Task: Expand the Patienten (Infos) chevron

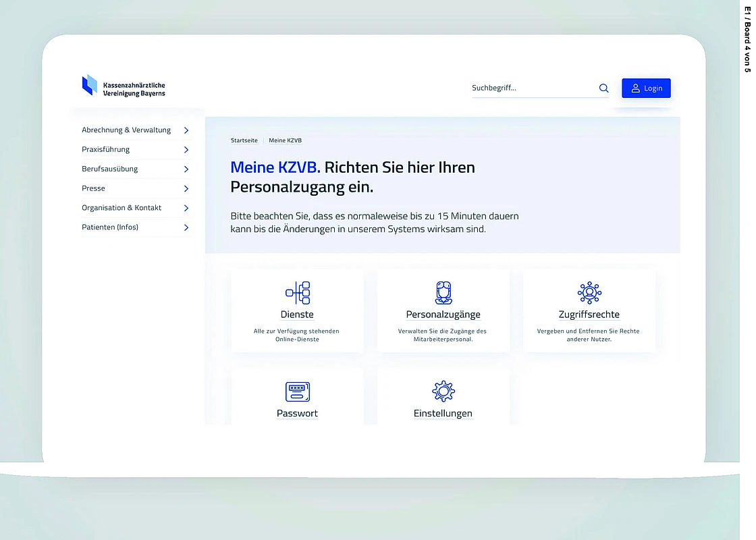Action: 186,227
